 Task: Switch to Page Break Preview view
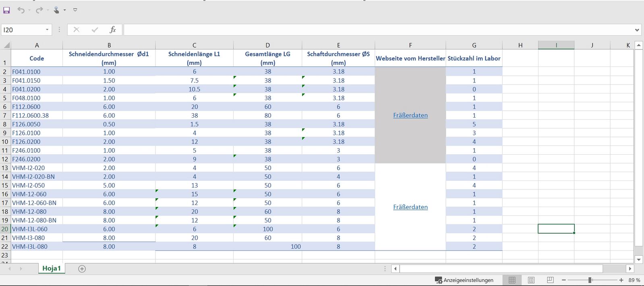click(x=550, y=280)
